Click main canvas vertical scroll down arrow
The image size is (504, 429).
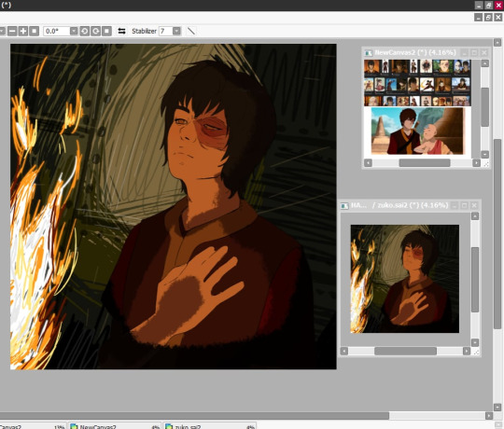tap(497, 408)
